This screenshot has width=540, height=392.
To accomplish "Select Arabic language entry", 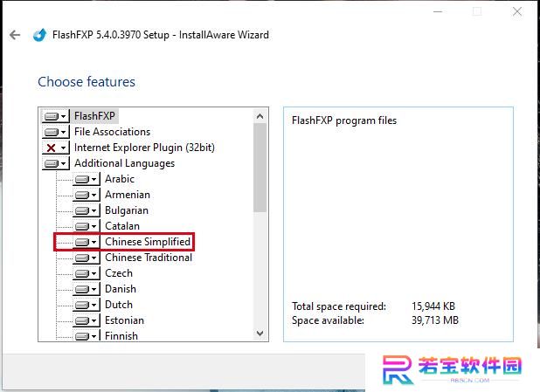I will 120,179.
